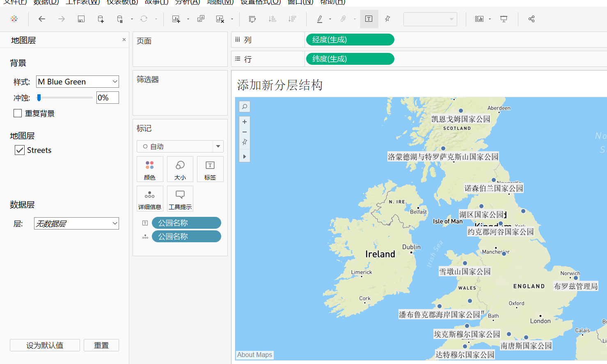607x364 pixels.
Task: Open the 分析(A) menu
Action: (188, 2)
